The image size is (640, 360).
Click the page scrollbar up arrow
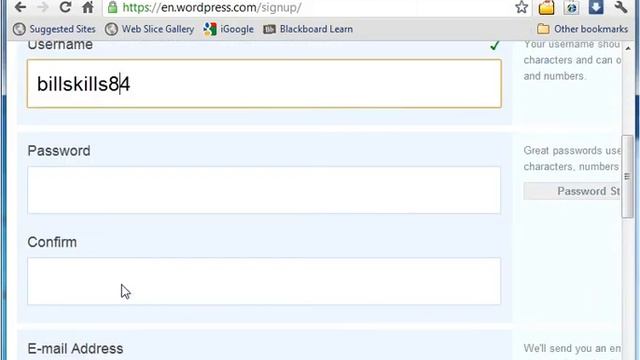pos(628,49)
